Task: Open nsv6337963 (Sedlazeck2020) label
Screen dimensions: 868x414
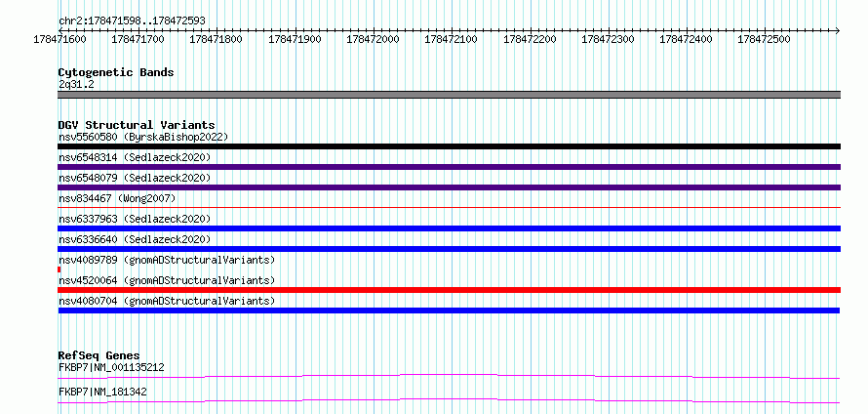Action: [x=135, y=219]
